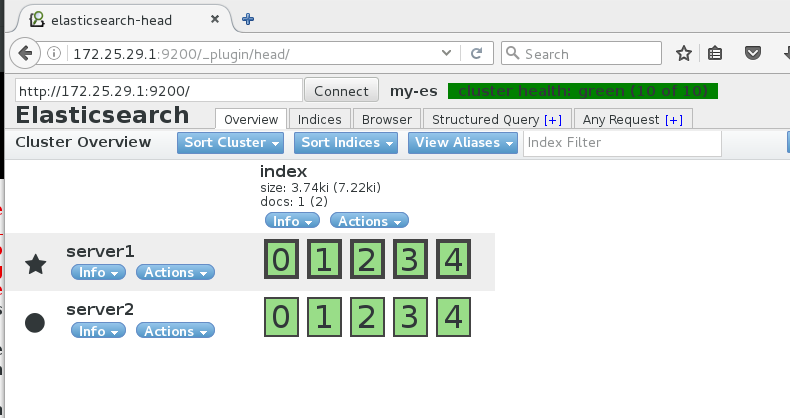Click the Cluster Overview label
The height and width of the screenshot is (418, 790).
pos(83,142)
